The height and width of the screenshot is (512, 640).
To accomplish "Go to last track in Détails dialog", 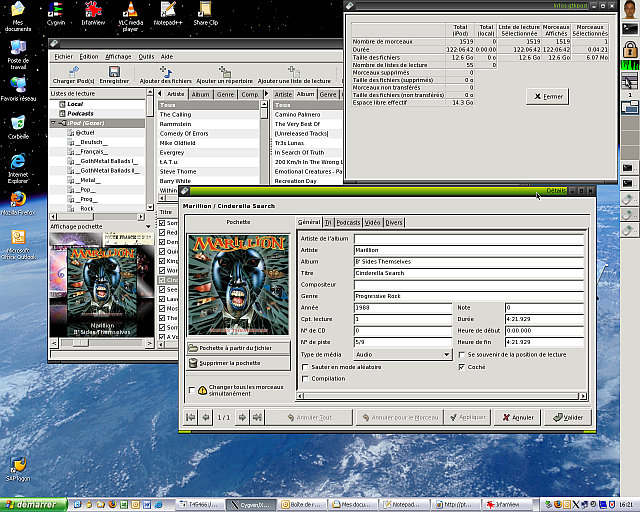I will tap(257, 417).
